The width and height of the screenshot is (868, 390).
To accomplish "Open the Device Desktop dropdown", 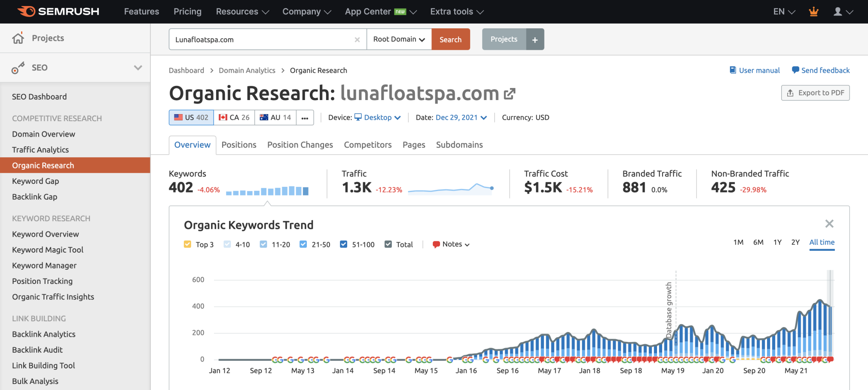I will click(378, 117).
